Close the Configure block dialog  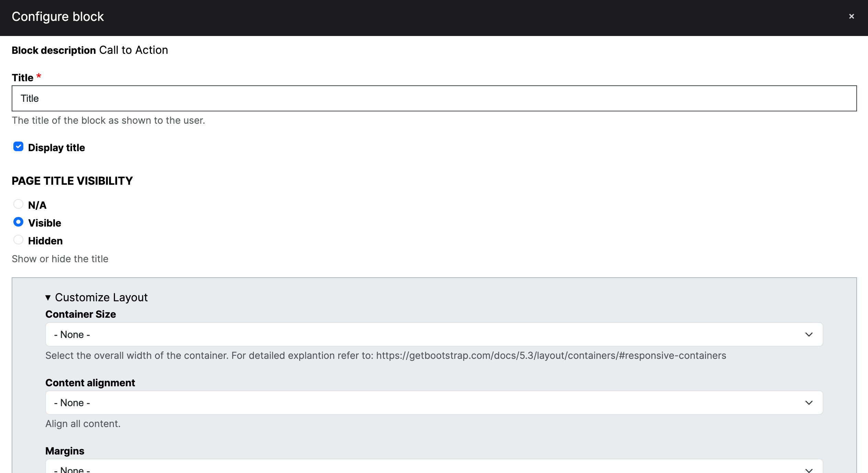point(851,16)
